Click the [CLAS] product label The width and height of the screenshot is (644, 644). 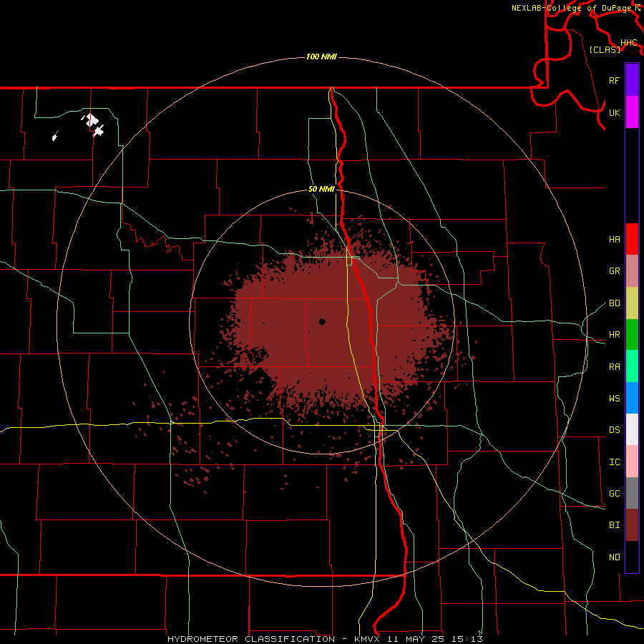pyautogui.click(x=605, y=49)
